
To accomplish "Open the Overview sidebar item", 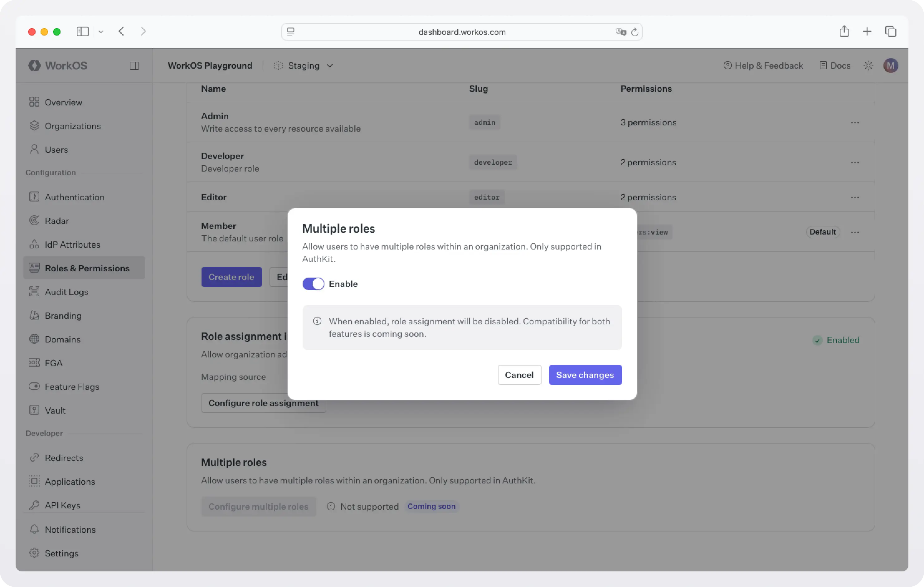I will tap(84, 102).
